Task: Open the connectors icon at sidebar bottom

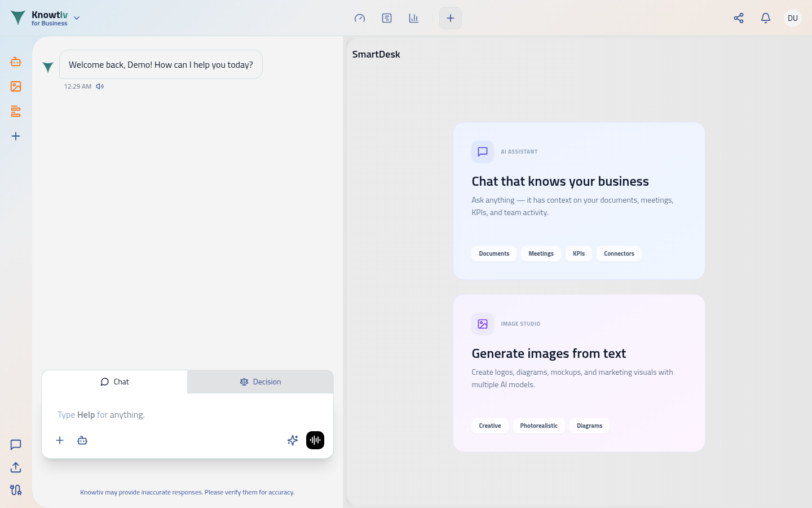Action: (16, 490)
